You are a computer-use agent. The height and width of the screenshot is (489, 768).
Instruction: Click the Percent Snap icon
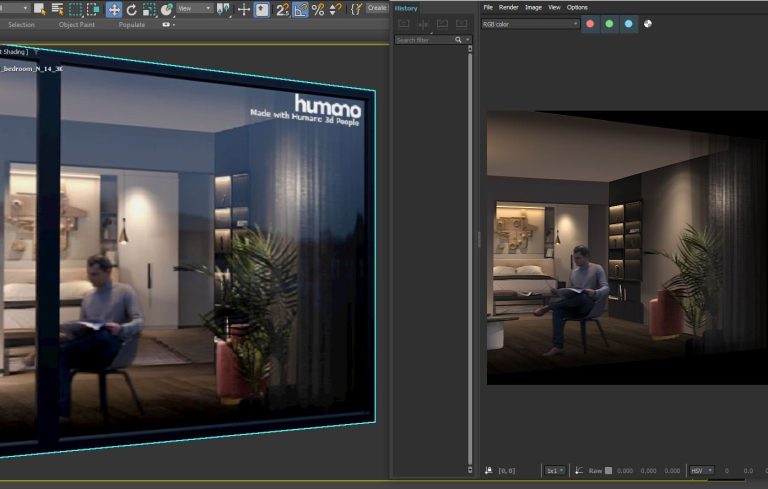point(318,9)
